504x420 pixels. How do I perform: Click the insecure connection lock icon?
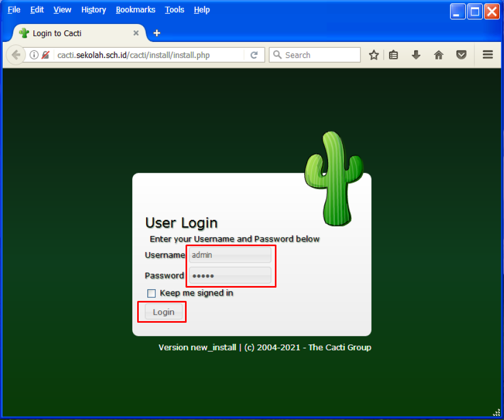click(x=46, y=55)
